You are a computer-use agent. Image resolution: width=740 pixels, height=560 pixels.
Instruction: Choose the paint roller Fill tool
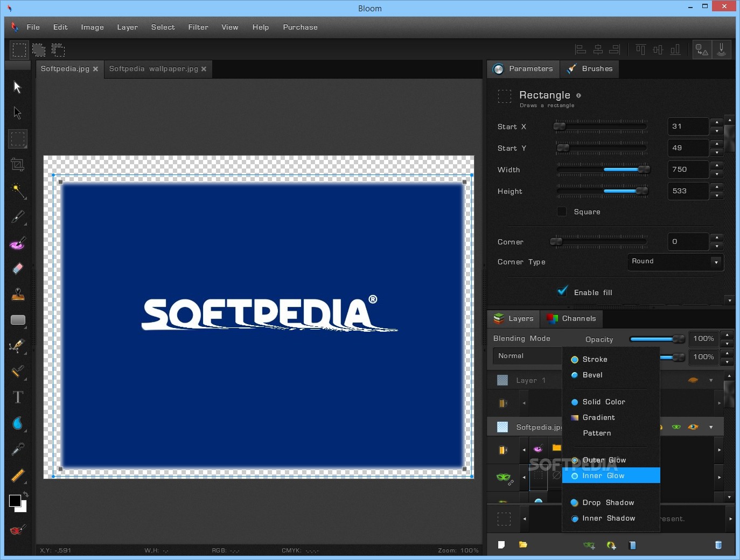pos(17,372)
